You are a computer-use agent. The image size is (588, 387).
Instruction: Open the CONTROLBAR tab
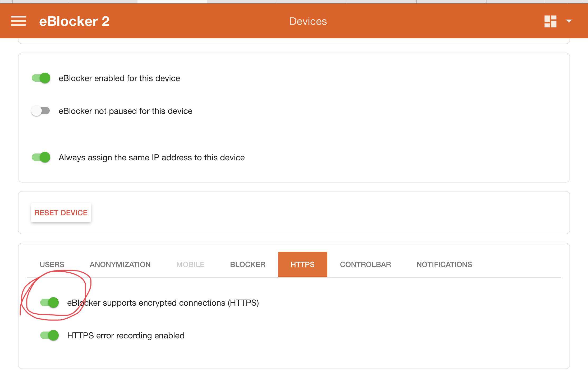coord(365,264)
